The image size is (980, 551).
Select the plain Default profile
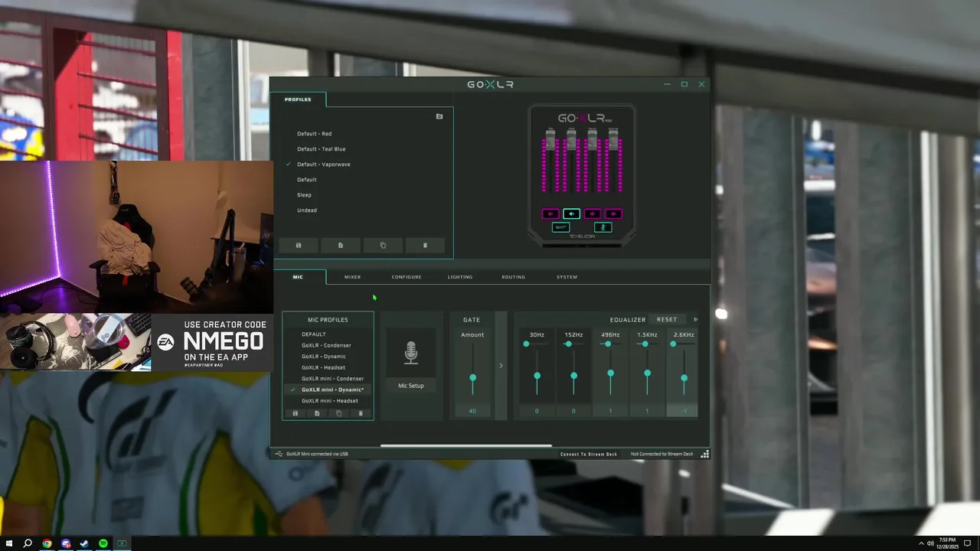pos(307,180)
